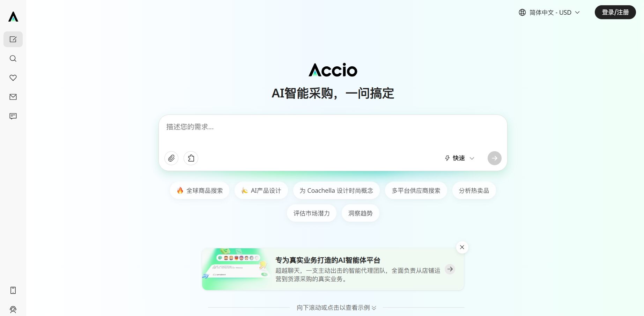
Task: Open favorites heart icon
Action: tap(13, 78)
